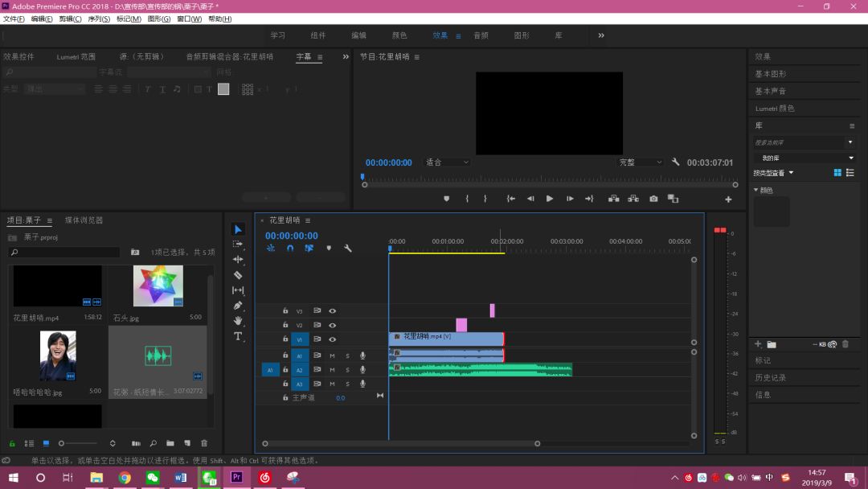Click project thumbnail zoom slider
Screen dimensions: 868x489
click(77, 444)
